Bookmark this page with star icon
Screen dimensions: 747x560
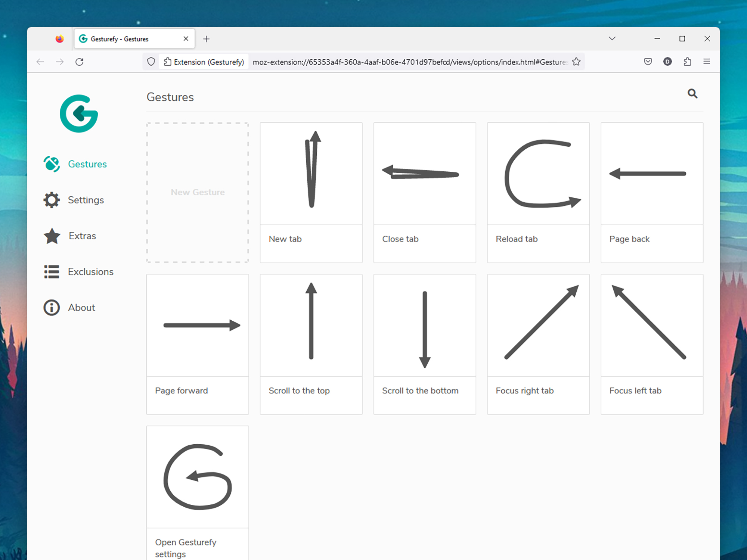click(x=576, y=62)
